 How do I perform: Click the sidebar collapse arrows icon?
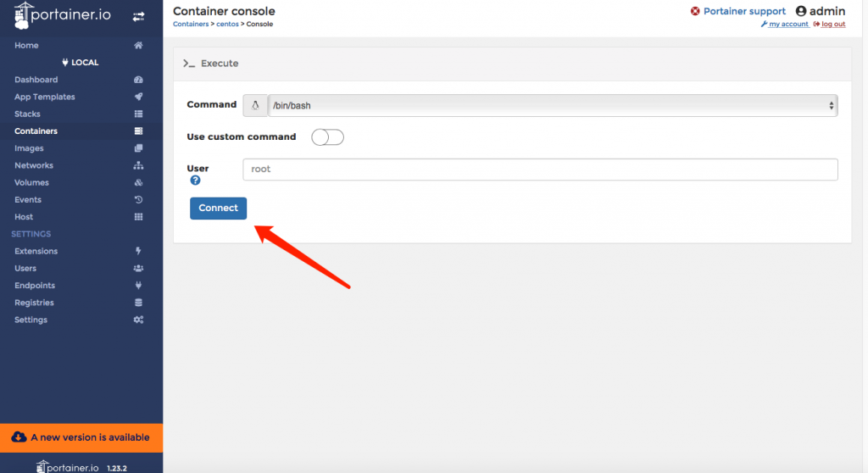click(138, 16)
